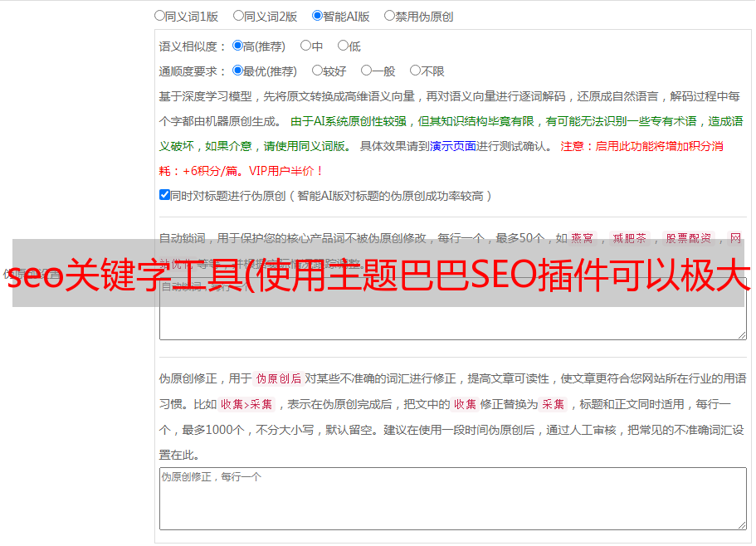Select 禁用伪原创 radio option

(x=389, y=16)
